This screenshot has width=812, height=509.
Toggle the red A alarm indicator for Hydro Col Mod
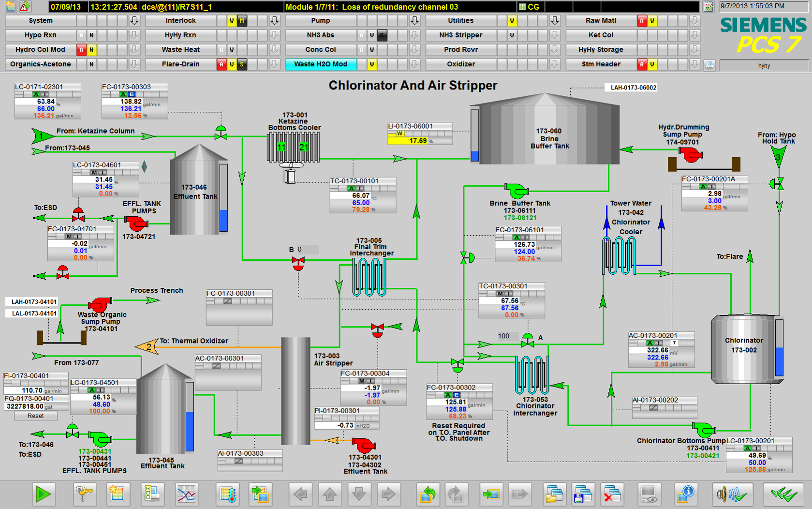click(81, 50)
